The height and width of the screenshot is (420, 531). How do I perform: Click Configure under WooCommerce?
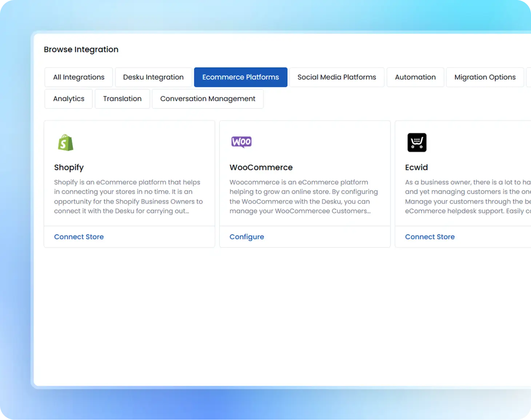pos(247,237)
